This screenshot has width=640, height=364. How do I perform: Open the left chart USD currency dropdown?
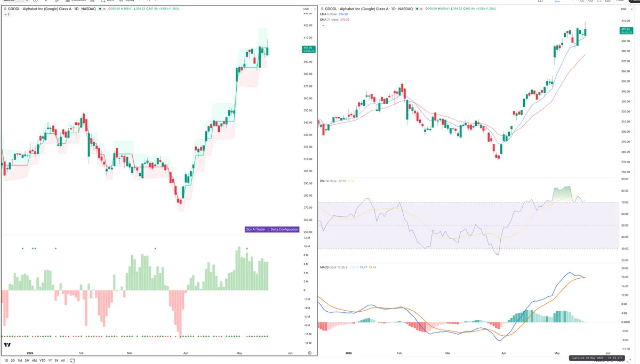coord(308,9)
